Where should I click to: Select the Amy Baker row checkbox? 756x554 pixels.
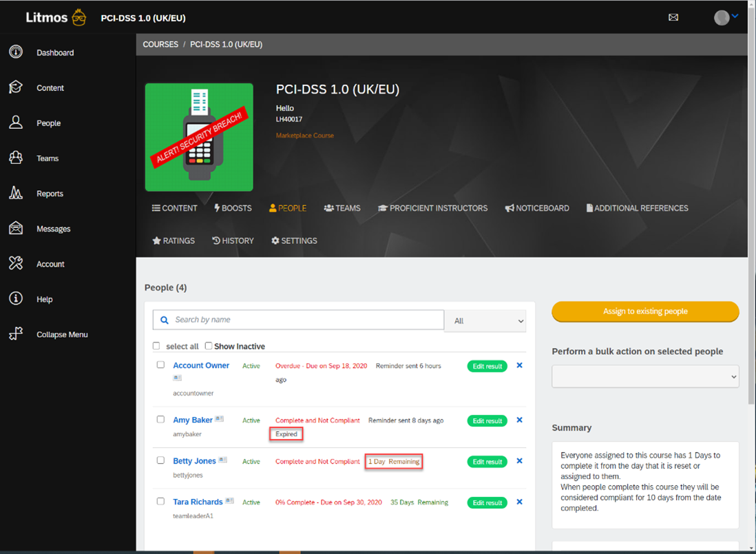pyautogui.click(x=160, y=420)
